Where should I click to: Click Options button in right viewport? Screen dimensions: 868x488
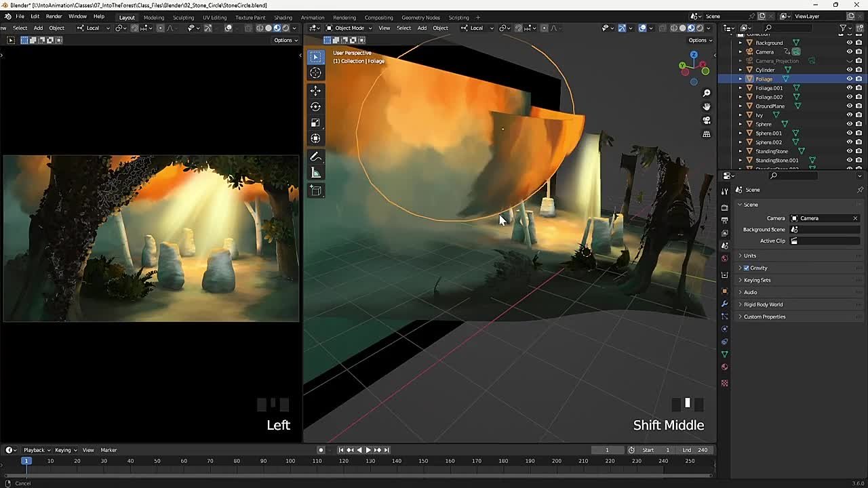coord(701,40)
